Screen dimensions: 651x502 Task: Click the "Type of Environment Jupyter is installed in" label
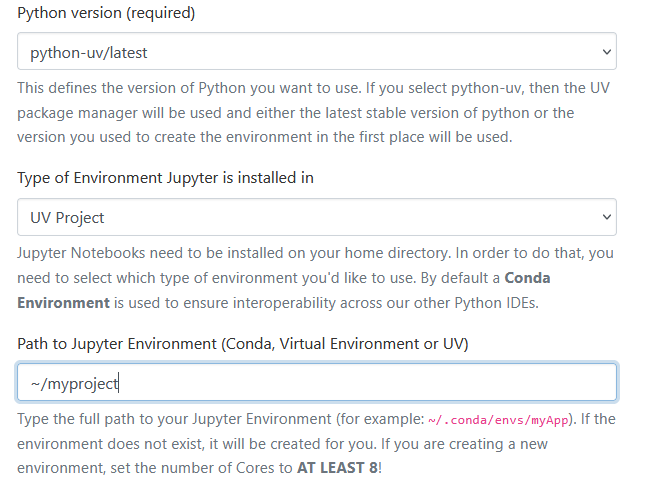coord(165,178)
